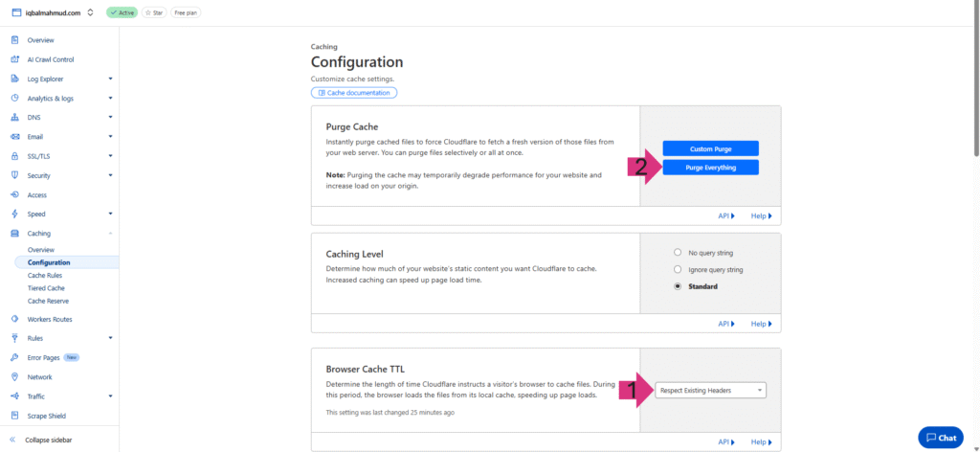The height and width of the screenshot is (452, 980).
Task: Click Help link in Browser Cache TTL card
Action: coord(761,442)
